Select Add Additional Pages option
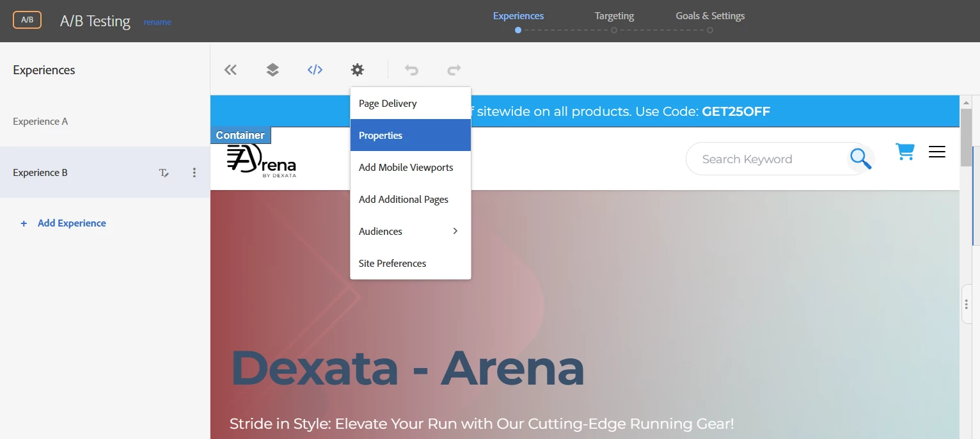Image resolution: width=980 pixels, height=439 pixels. (411, 199)
